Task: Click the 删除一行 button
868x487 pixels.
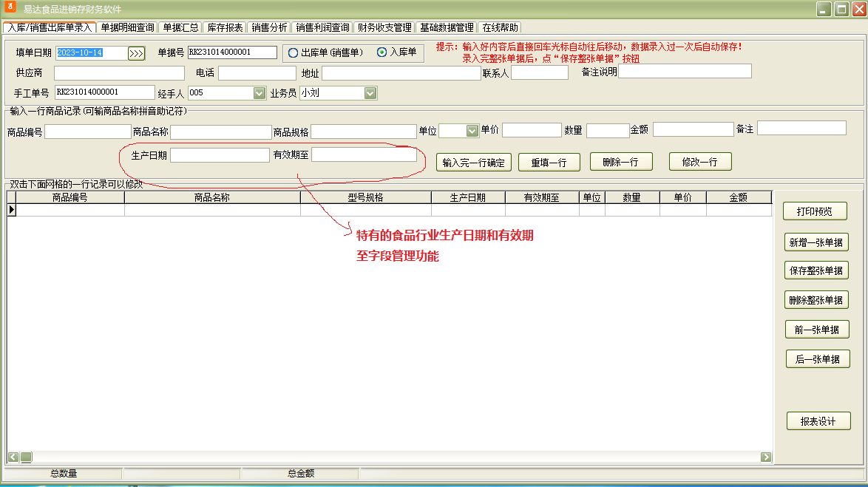Action: pos(620,162)
